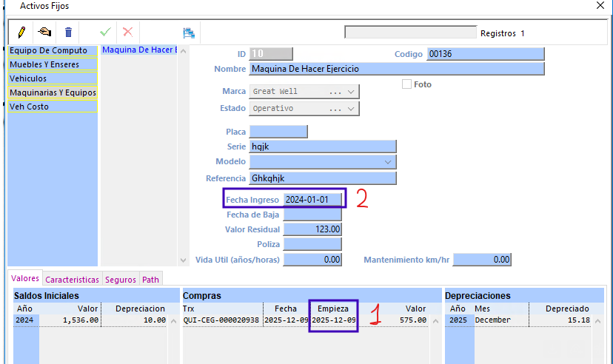Open the Marca dropdown
The height and width of the screenshot is (364, 613).
pos(351,92)
